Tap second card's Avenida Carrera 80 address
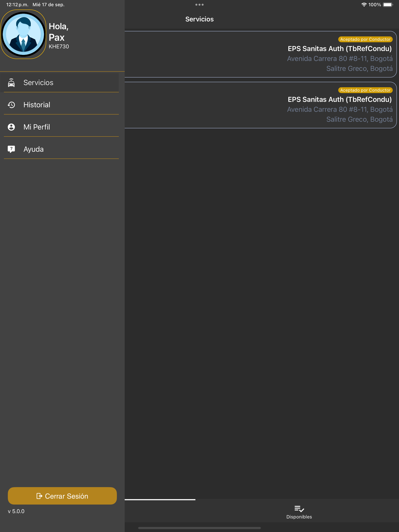The height and width of the screenshot is (532, 399). 340,109
